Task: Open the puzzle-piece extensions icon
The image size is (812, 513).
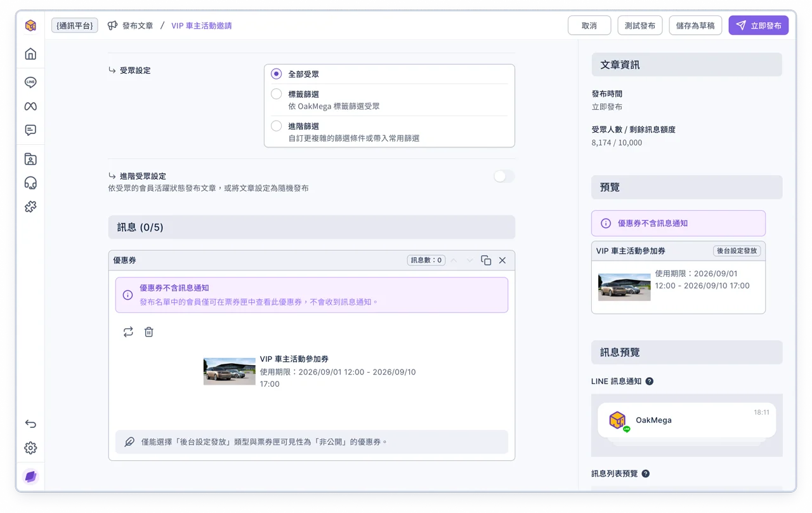Action: pos(30,206)
